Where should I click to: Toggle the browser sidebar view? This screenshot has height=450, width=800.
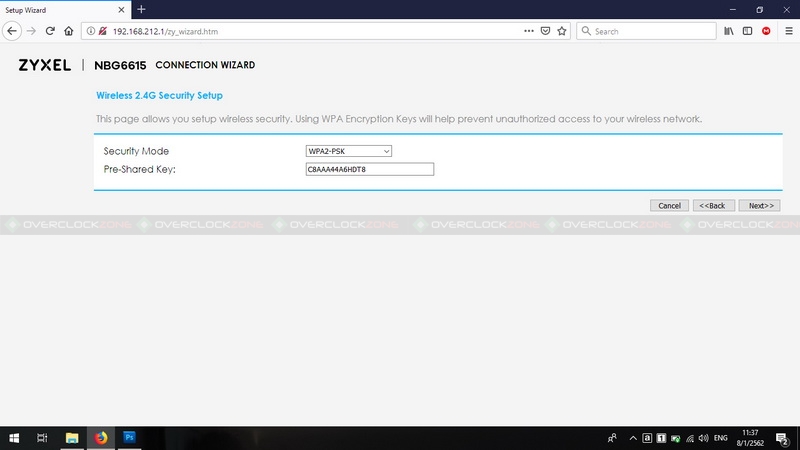(x=747, y=31)
